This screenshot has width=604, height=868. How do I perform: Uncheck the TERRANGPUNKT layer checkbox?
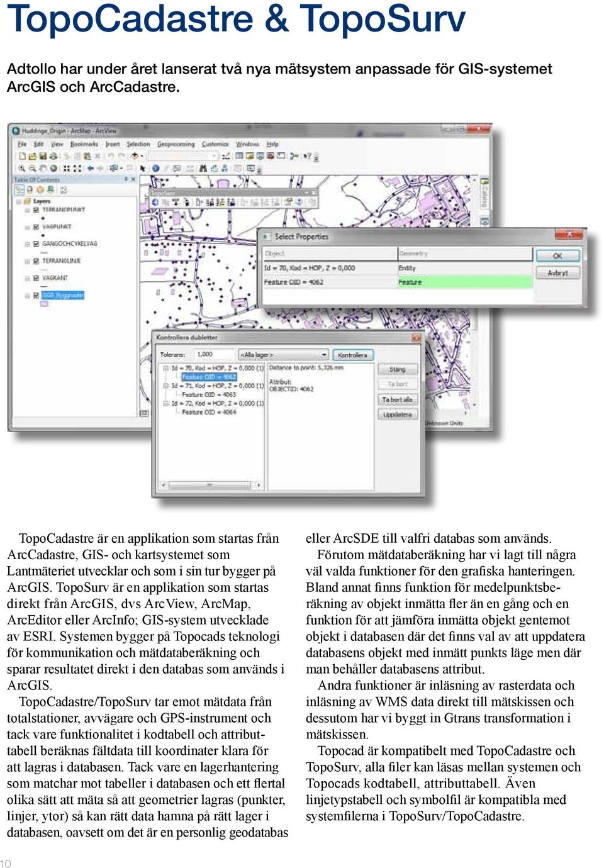coord(36,210)
